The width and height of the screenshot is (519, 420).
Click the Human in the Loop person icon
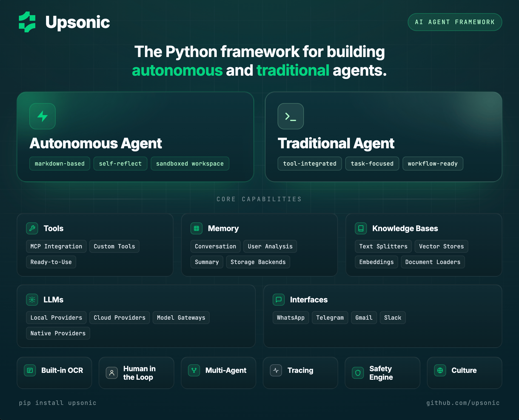(112, 373)
